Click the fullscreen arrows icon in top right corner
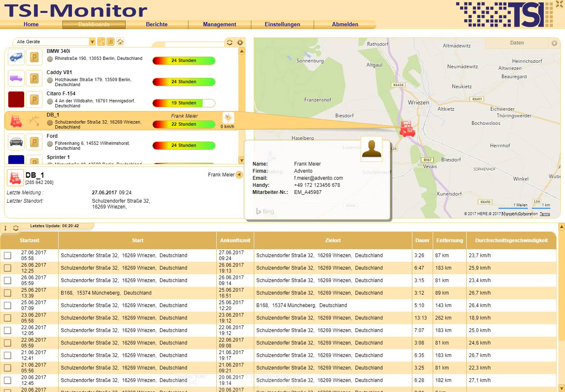Image resolution: width=565 pixels, height=392 pixels. [x=560, y=4]
